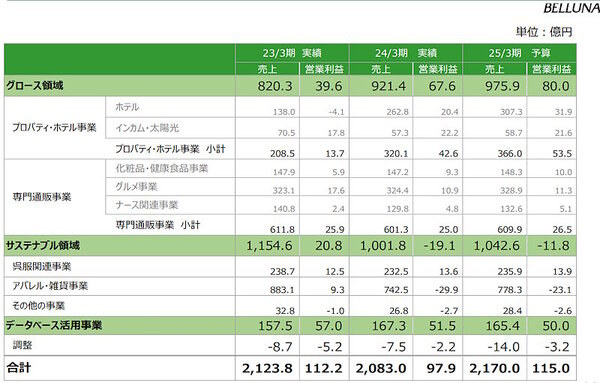Select the インカム・太陽光 row label
The image size is (600, 383).
(x=147, y=128)
